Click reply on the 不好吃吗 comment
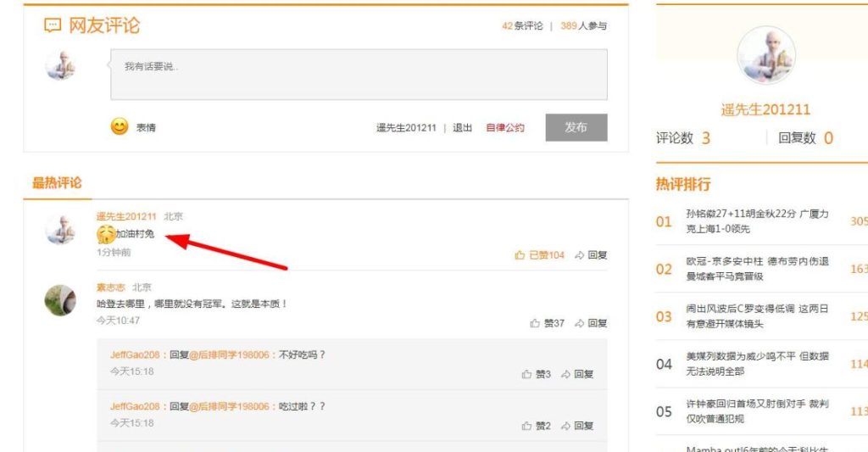 click(577, 374)
